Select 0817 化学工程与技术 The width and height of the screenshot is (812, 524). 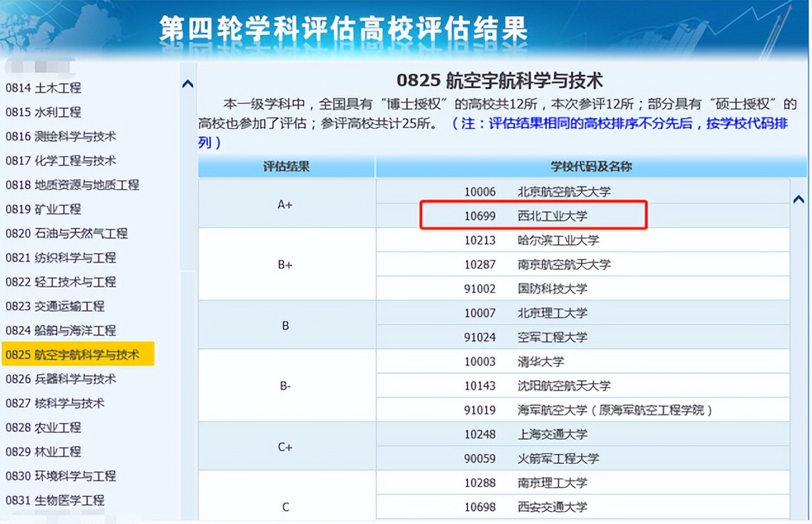61,160
